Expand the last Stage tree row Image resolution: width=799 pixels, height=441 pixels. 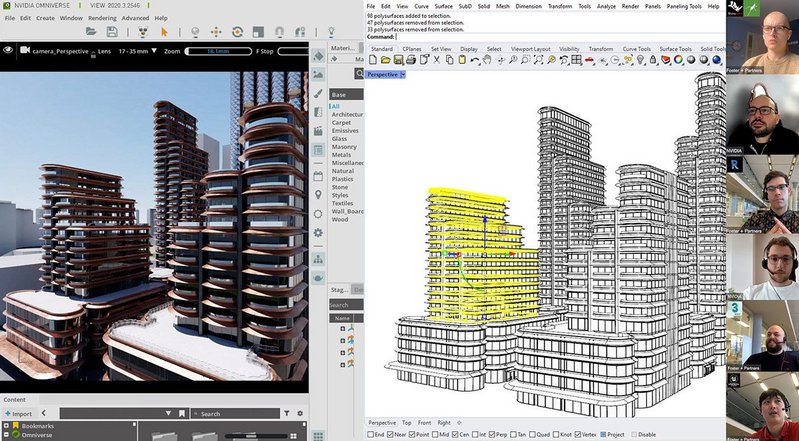coord(343,364)
